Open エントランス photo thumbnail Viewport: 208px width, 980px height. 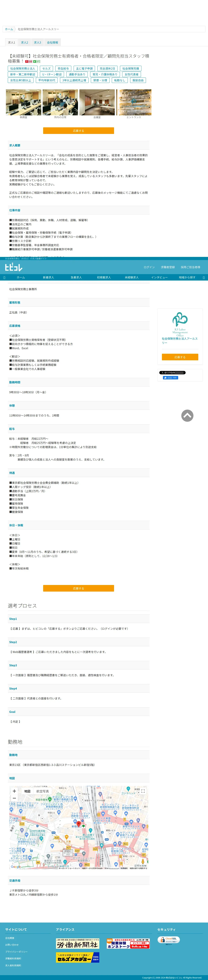pos(133,102)
